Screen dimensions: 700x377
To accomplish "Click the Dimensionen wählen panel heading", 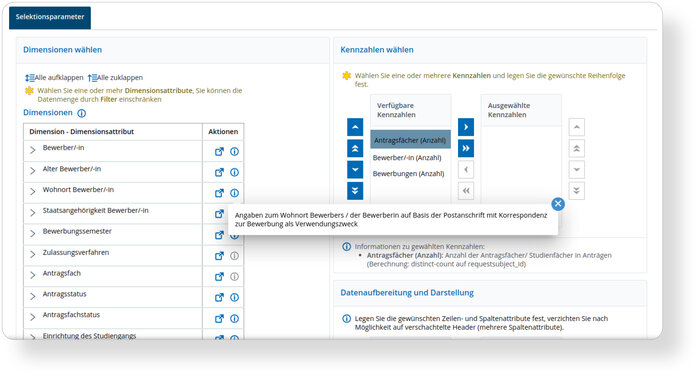I will point(62,50).
